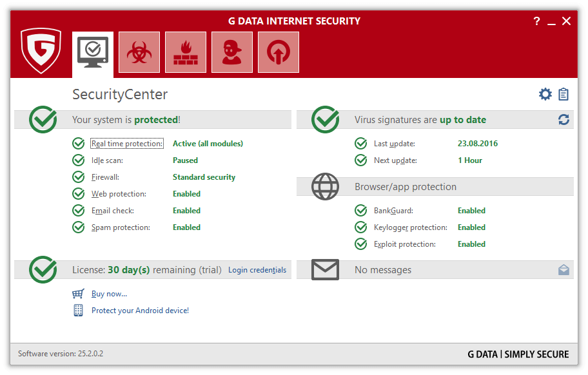Open Protect your Android device link
The image size is (588, 375).
(140, 311)
